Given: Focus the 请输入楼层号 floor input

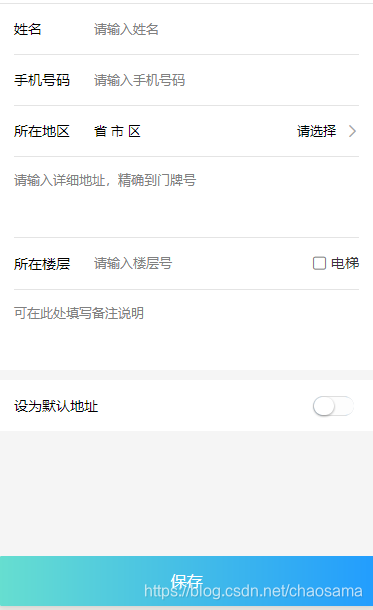Looking at the screenshot, I should point(198,263).
